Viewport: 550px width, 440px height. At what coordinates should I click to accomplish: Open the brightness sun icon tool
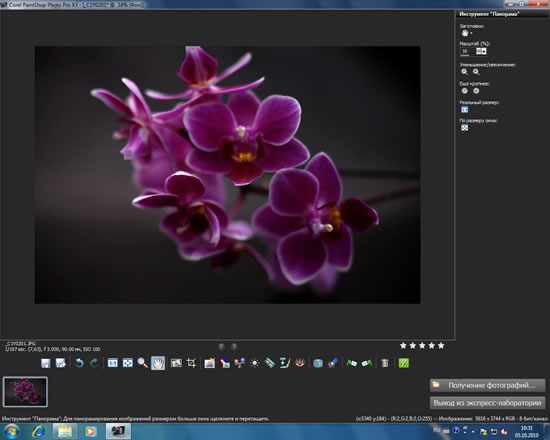tap(255, 363)
